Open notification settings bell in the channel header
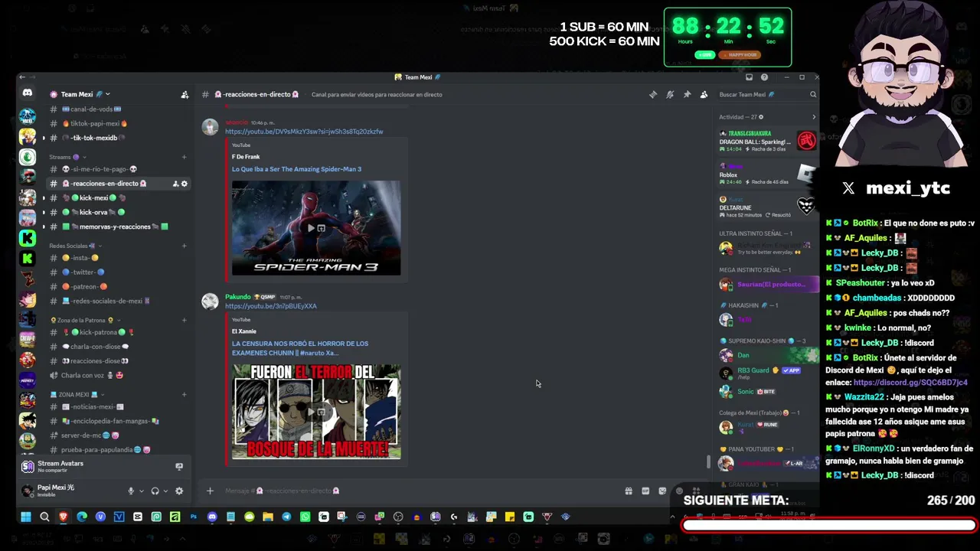This screenshot has height=551, width=980. pos(670,95)
